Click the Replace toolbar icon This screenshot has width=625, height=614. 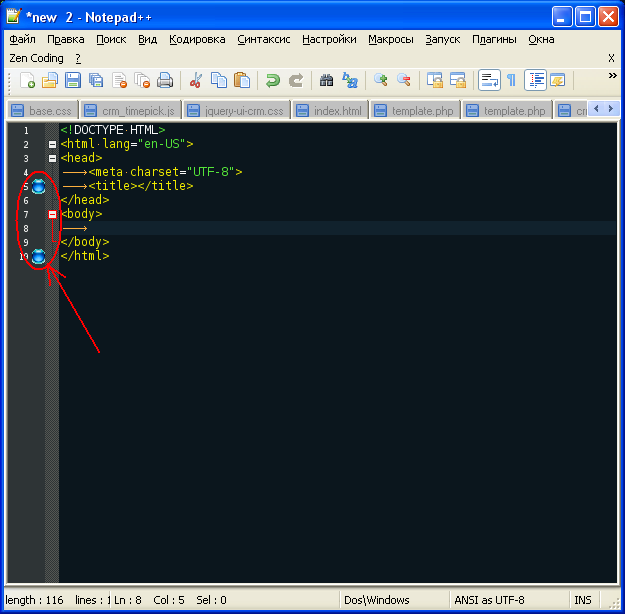tap(350, 81)
